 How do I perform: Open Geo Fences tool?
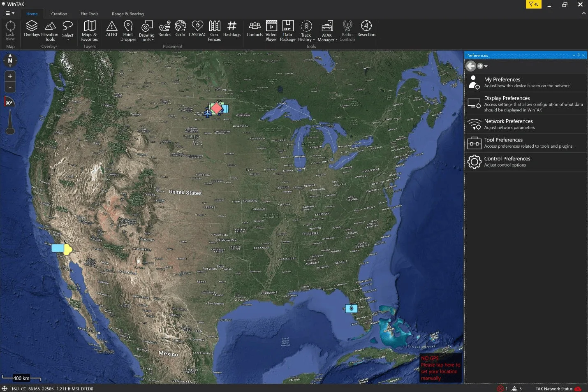pyautogui.click(x=214, y=31)
